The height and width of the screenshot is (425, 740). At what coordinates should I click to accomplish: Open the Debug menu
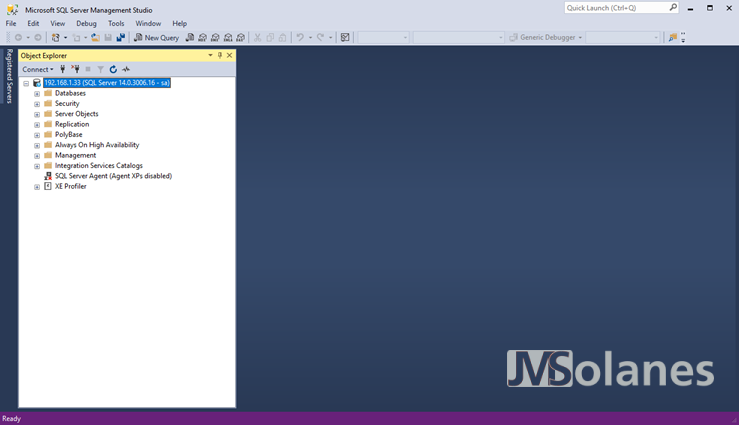click(86, 23)
